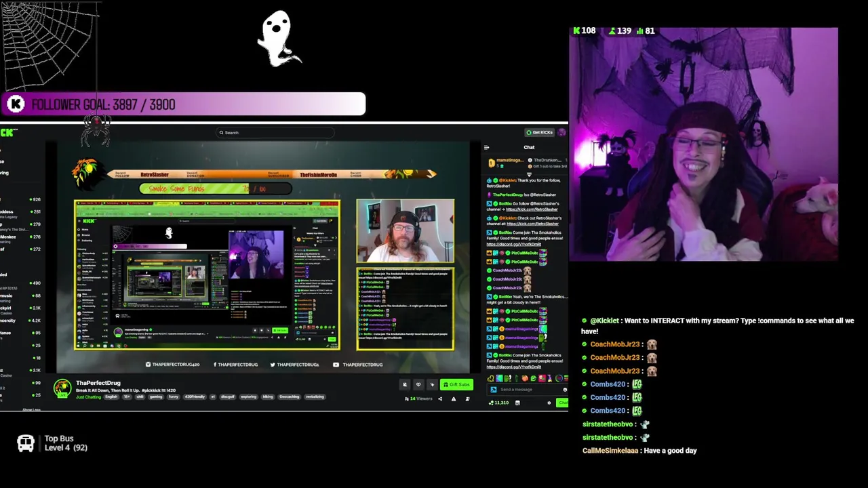Click the verbalizing tag
This screenshot has width=868, height=488.
(315, 397)
